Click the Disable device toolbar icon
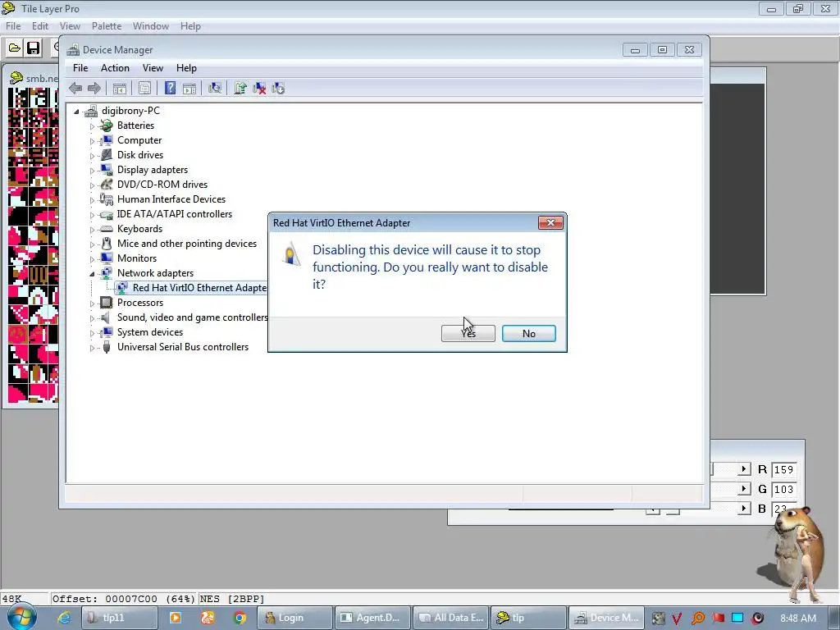Image resolution: width=840 pixels, height=630 pixels. pos(278,88)
